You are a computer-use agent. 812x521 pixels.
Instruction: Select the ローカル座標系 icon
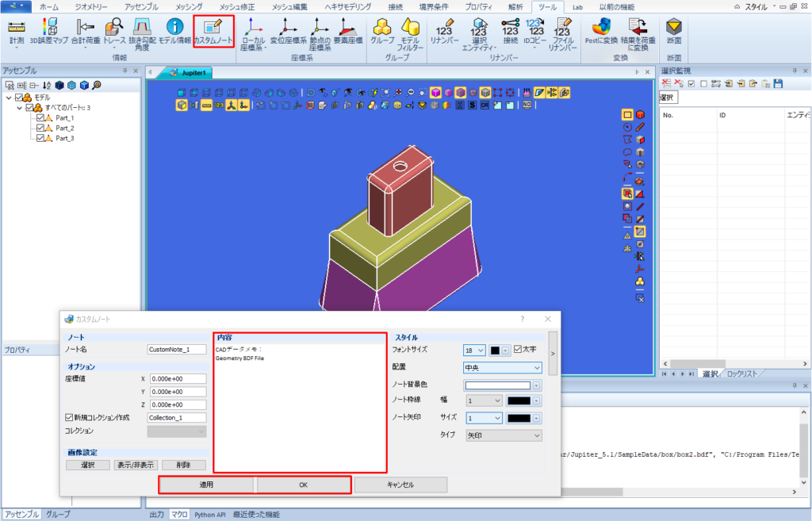click(253, 34)
